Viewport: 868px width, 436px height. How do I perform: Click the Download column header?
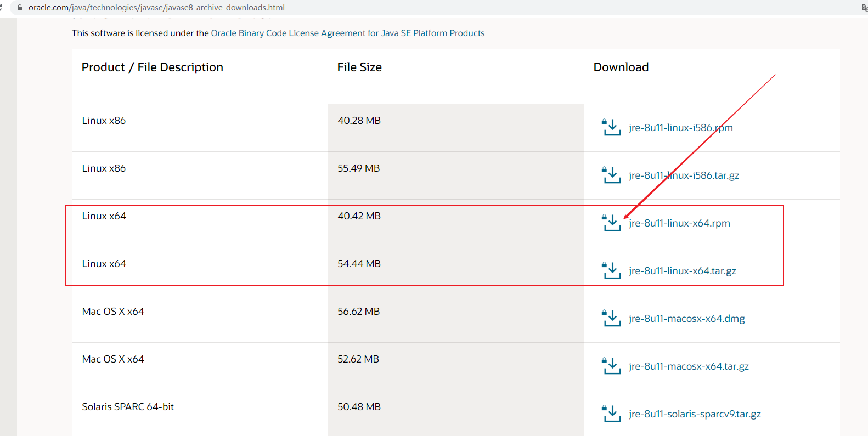(x=621, y=67)
